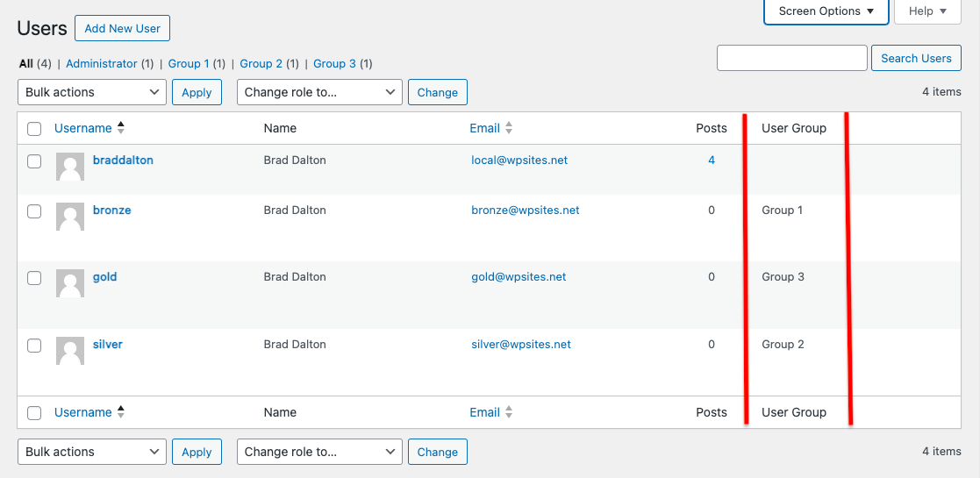This screenshot has height=478, width=980.
Task: Filter the user list by Group 2
Action: tap(261, 64)
